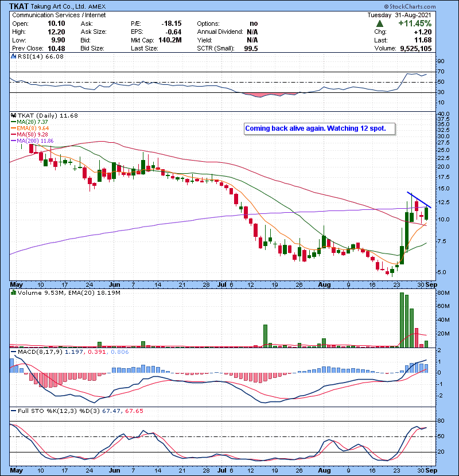Click the TKAT ticker symbol heading
This screenshot has width=459, height=476.
[19, 6]
